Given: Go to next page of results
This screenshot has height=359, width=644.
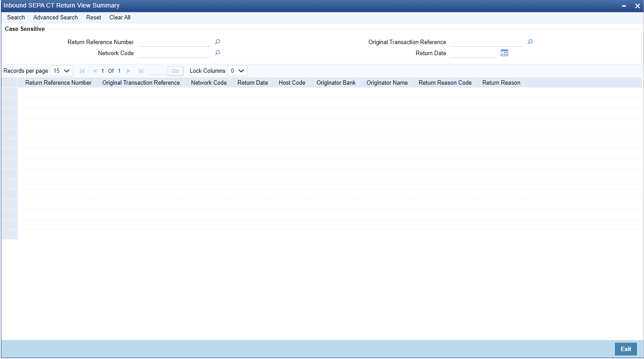Looking at the screenshot, I should point(129,71).
